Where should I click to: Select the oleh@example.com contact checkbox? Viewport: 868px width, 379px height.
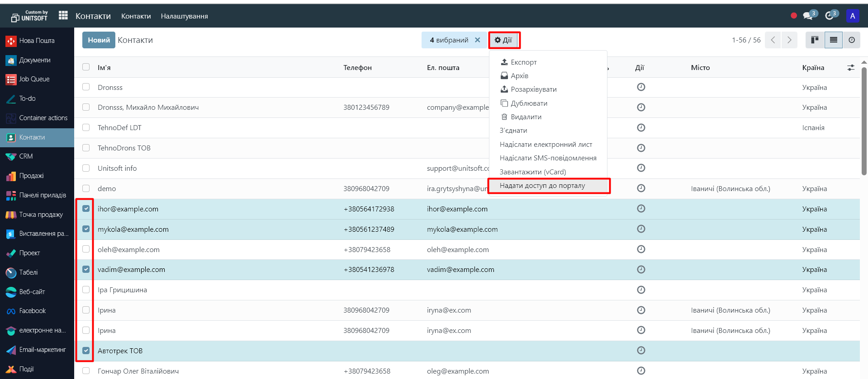point(86,249)
